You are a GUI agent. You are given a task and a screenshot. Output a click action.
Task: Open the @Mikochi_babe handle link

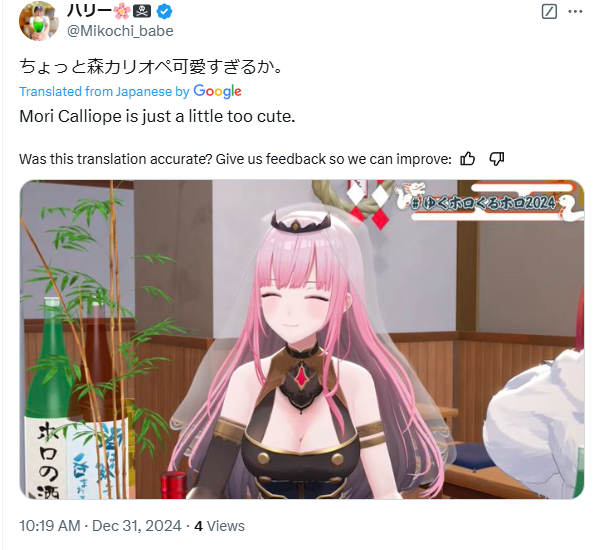120,31
